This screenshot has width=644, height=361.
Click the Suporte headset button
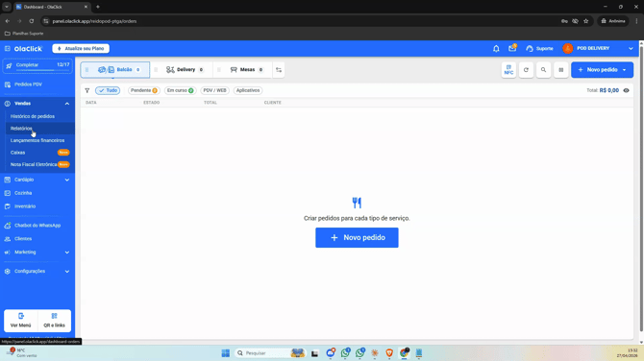click(539, 48)
